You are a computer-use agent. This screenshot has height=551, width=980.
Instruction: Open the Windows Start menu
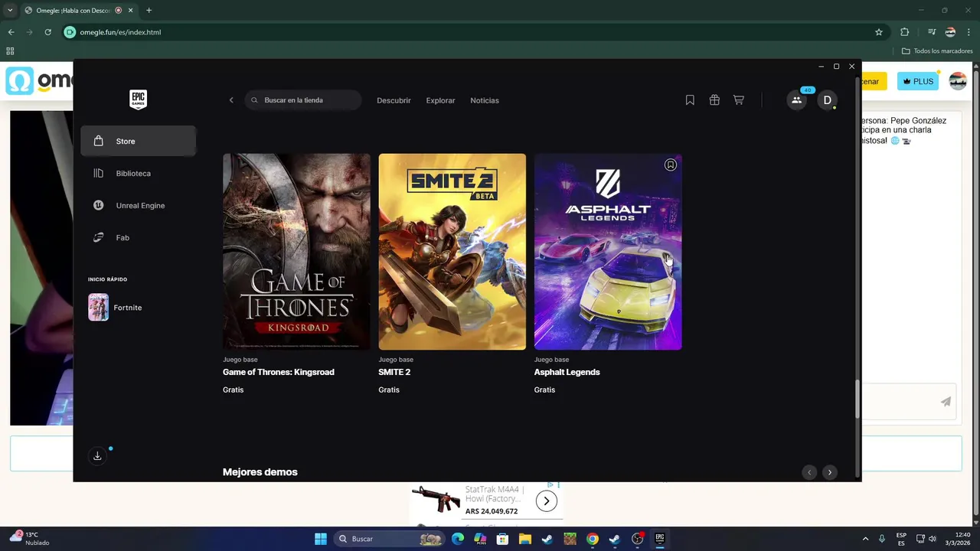pyautogui.click(x=321, y=539)
